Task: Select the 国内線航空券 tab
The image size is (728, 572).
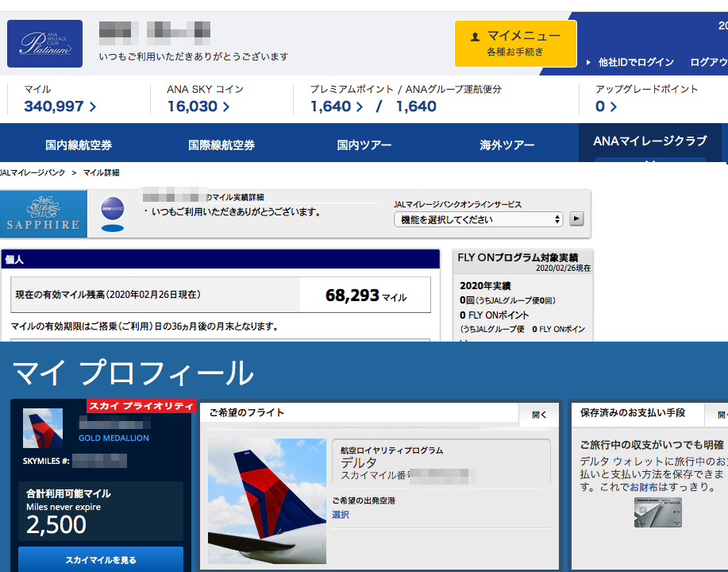Action: pos(79,145)
